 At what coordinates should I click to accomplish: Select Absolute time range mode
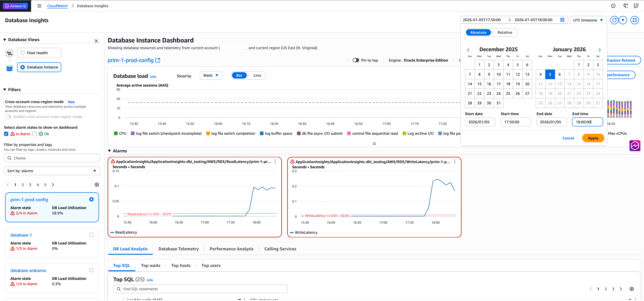[478, 33]
